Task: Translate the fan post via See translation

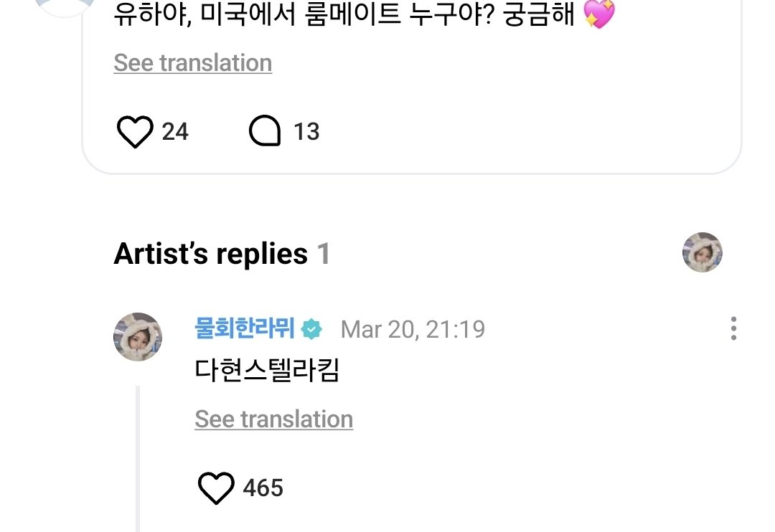Action: pyautogui.click(x=192, y=63)
